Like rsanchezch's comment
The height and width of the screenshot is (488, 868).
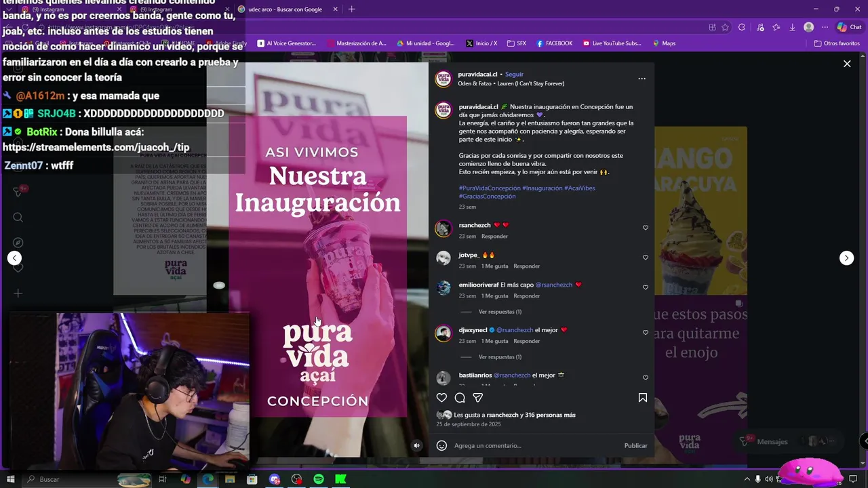645,228
